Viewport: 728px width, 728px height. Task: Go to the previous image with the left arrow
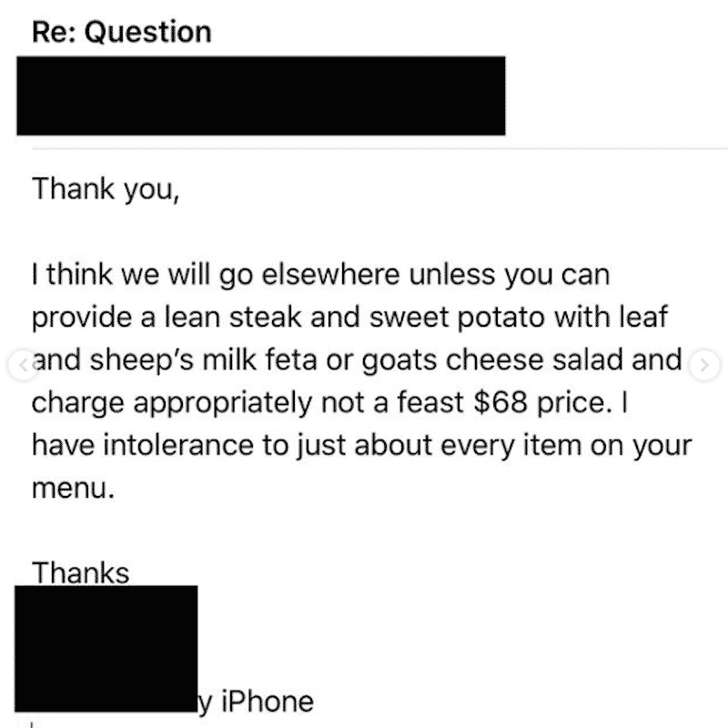(22, 366)
